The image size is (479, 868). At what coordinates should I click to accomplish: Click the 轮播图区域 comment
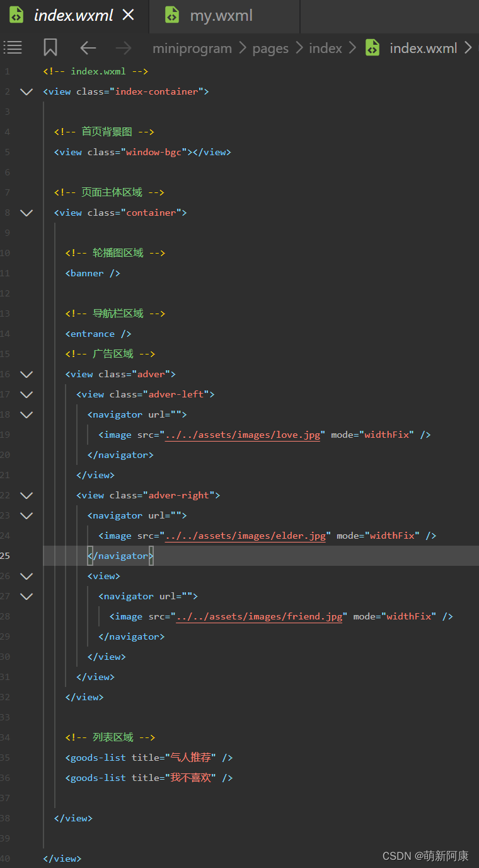coord(115,253)
